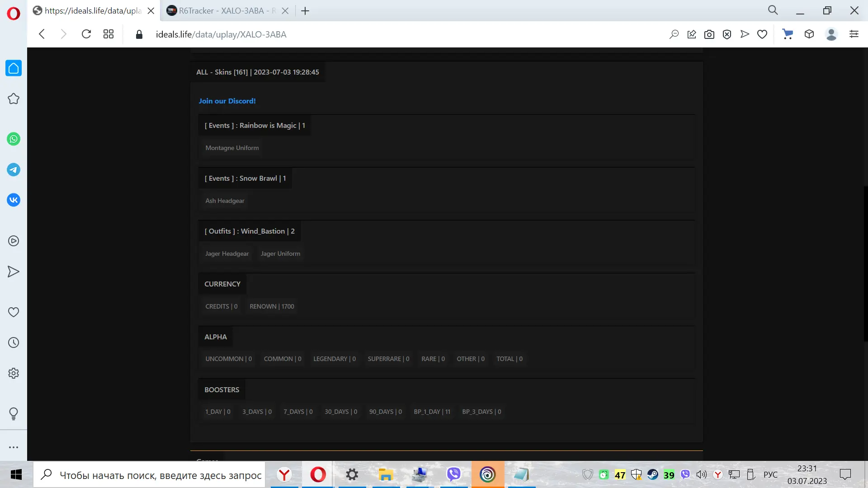The height and width of the screenshot is (488, 868).
Task: Open My Flow in the sidebar
Action: click(14, 272)
